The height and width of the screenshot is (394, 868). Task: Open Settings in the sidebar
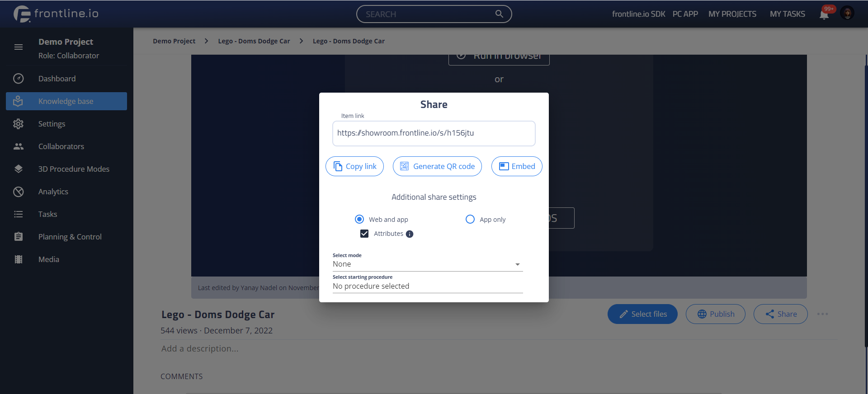pyautogui.click(x=66, y=124)
